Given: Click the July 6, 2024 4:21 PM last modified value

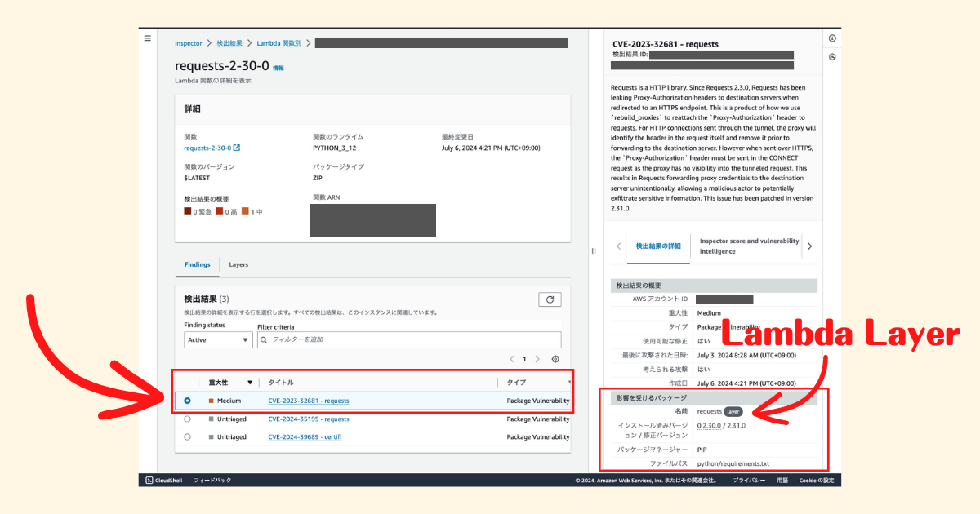Looking at the screenshot, I should [491, 148].
